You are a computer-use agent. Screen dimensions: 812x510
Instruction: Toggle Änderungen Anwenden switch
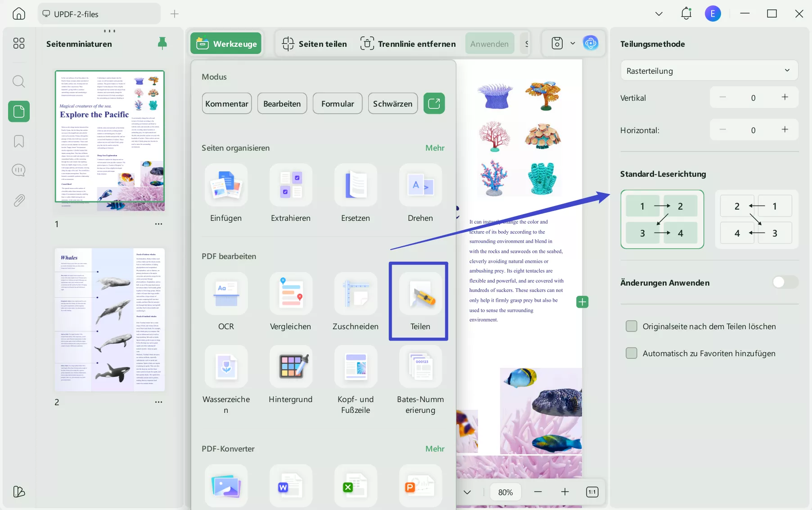click(785, 282)
